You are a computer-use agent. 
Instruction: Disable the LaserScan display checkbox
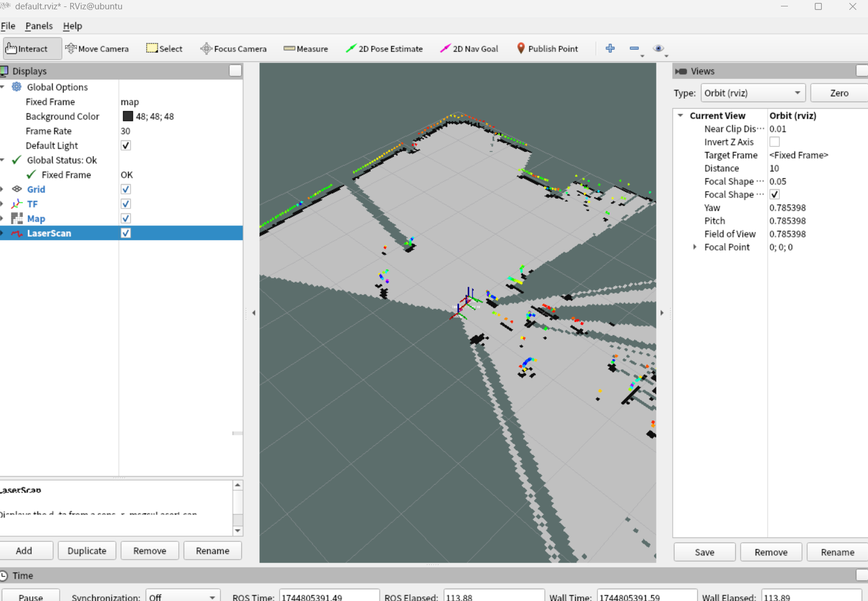(x=126, y=233)
